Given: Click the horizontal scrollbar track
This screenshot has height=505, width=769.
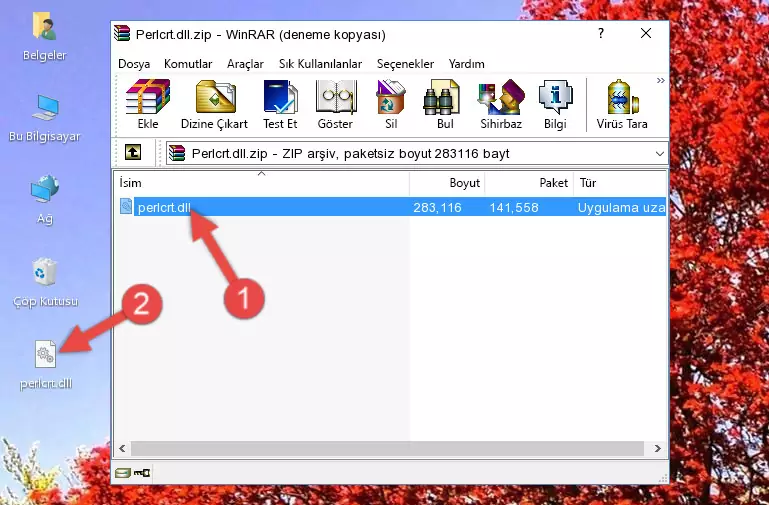Looking at the screenshot, I should point(387,448).
